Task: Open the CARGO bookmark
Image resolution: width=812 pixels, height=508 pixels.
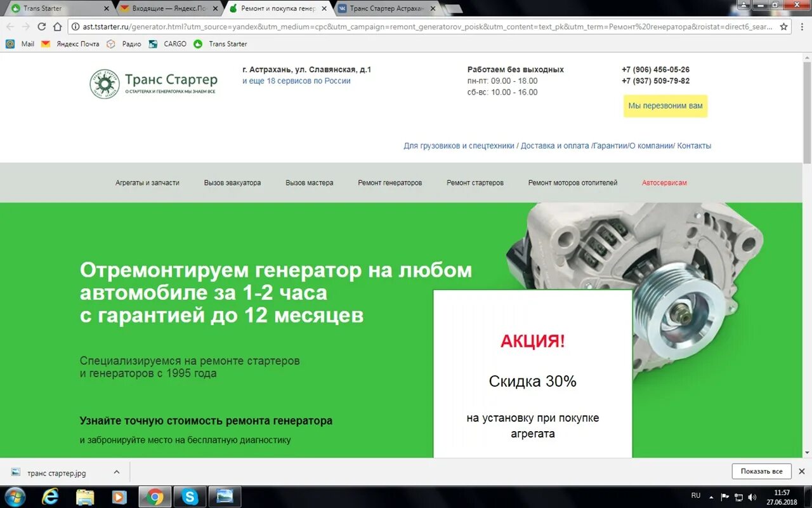Action: click(x=168, y=44)
